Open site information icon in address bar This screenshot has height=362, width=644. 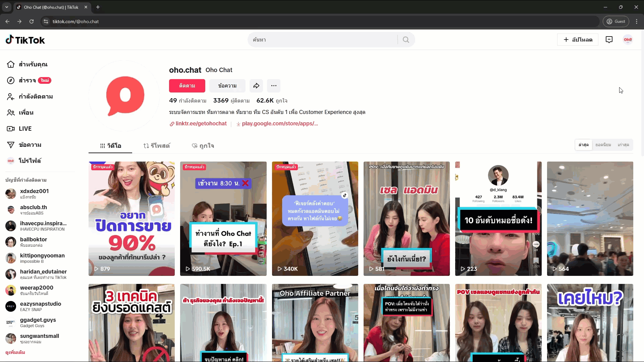(46, 21)
